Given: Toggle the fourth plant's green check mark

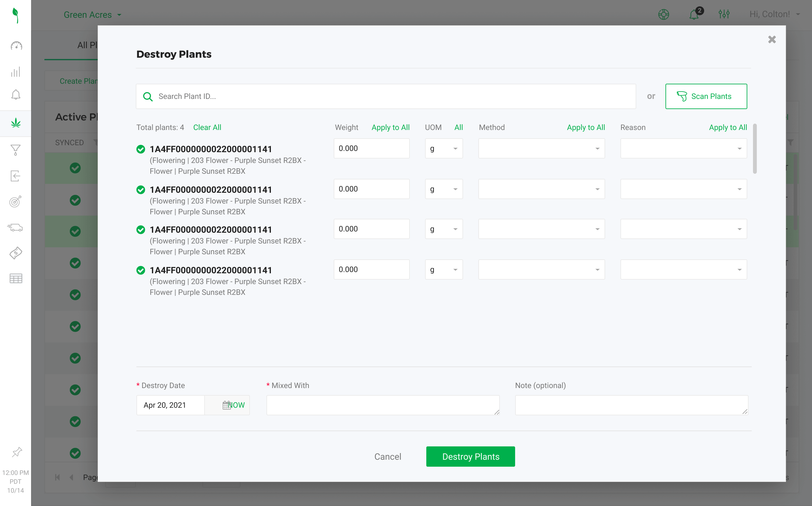Looking at the screenshot, I should point(141,270).
